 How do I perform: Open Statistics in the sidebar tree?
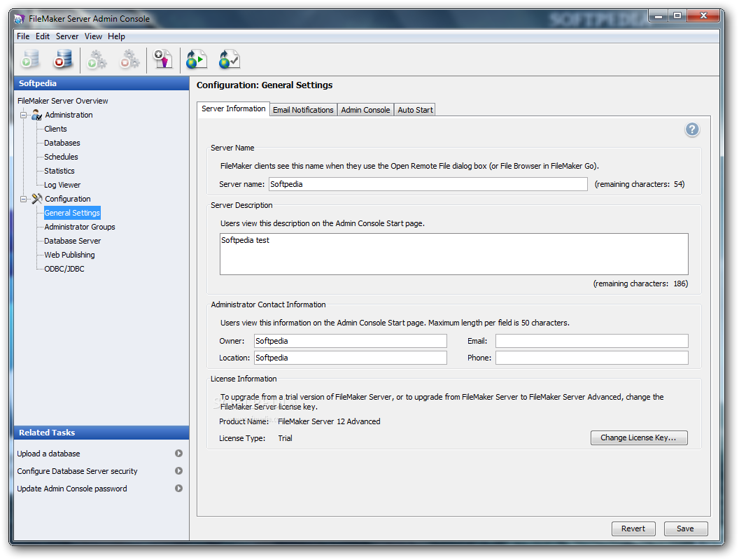coord(59,171)
